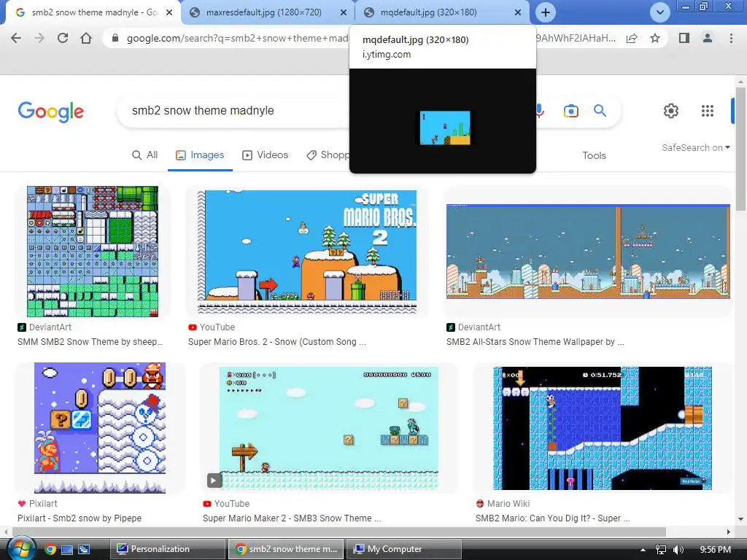747x560 pixels.
Task: Switch to Personalization taskbar window
Action: [168, 549]
